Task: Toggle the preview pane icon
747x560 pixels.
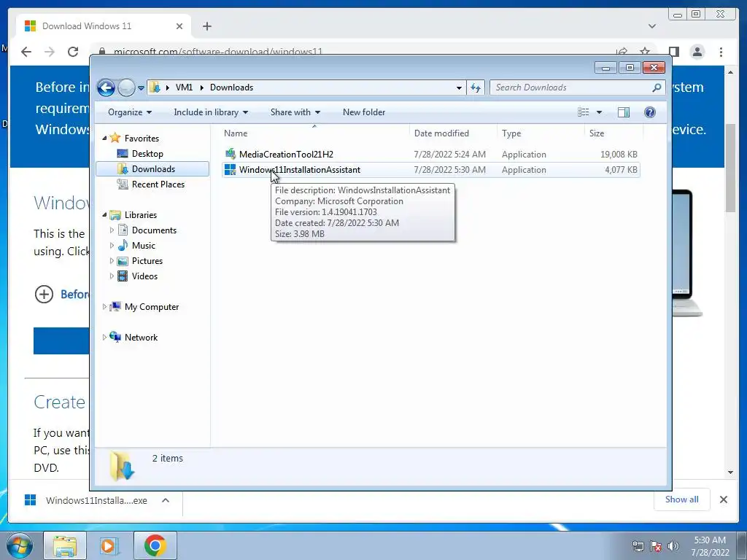Action: (x=623, y=112)
